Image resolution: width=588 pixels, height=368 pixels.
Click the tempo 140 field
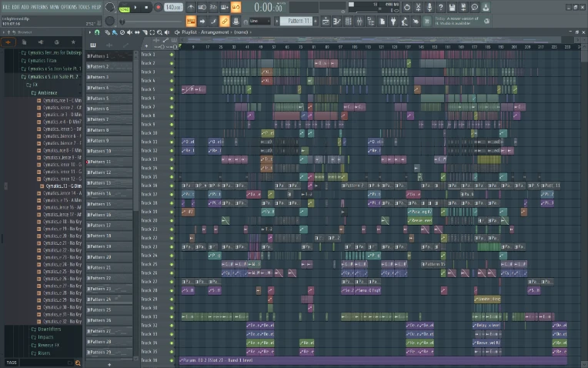click(173, 7)
